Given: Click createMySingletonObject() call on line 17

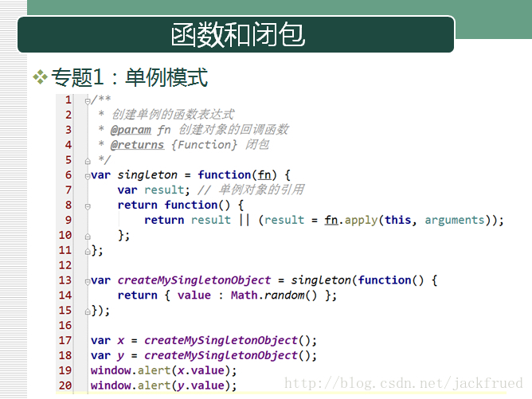Looking at the screenshot, I should pos(227,341).
